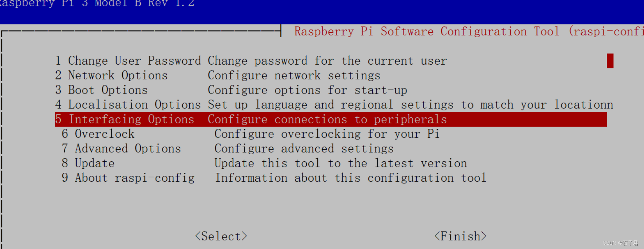Viewport: 644px width, 249px height.
Task: Choose the Update menu entry
Action: (88, 163)
